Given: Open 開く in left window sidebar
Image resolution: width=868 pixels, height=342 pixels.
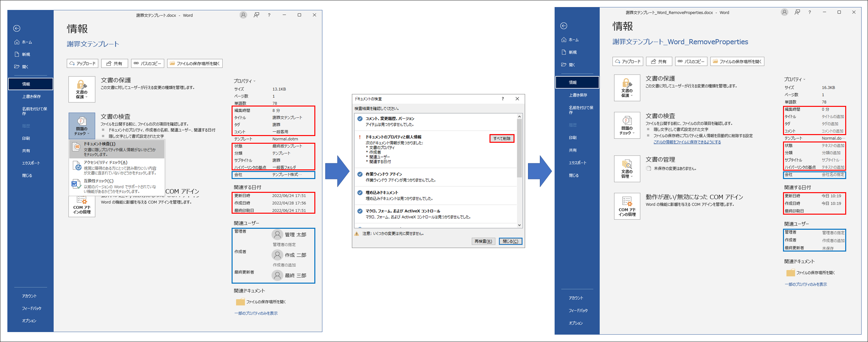Looking at the screenshot, I should pyautogui.click(x=21, y=67).
